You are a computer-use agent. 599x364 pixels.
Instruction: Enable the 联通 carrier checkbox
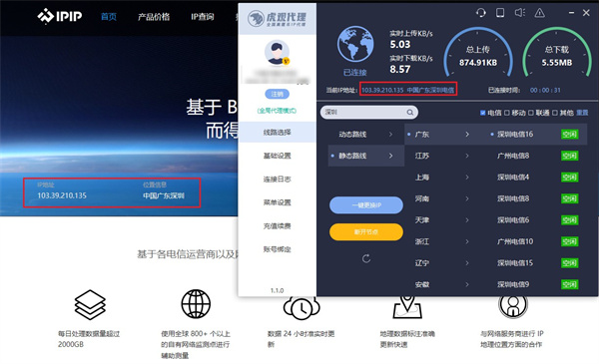[531, 113]
